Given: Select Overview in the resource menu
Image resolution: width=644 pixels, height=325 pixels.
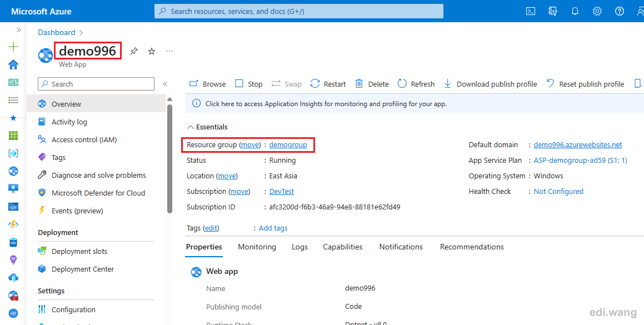Looking at the screenshot, I should (96, 104).
